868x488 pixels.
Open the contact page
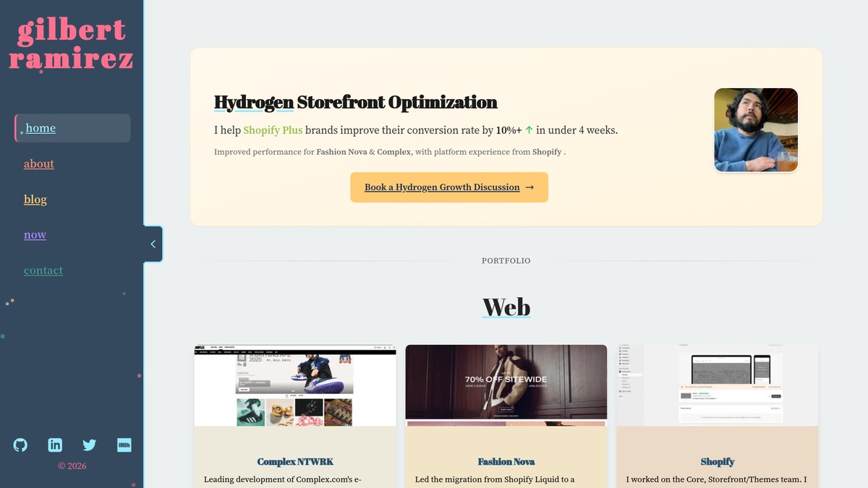click(43, 270)
